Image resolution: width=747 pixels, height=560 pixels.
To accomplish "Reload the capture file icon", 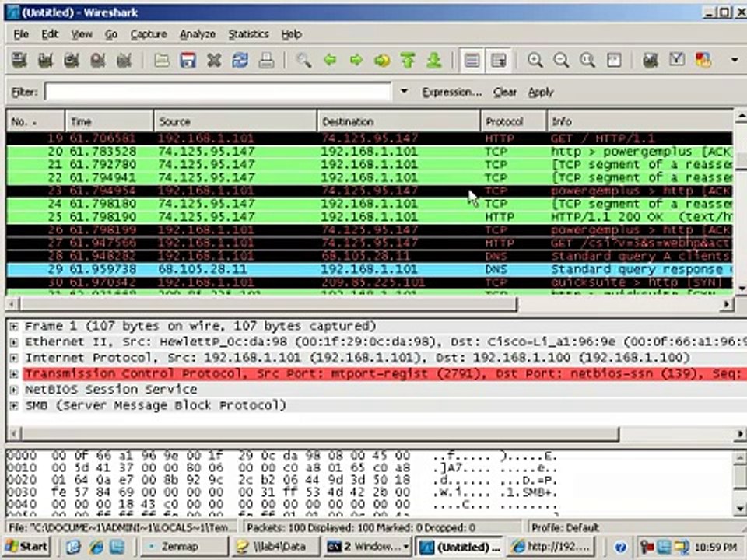I will tap(240, 61).
